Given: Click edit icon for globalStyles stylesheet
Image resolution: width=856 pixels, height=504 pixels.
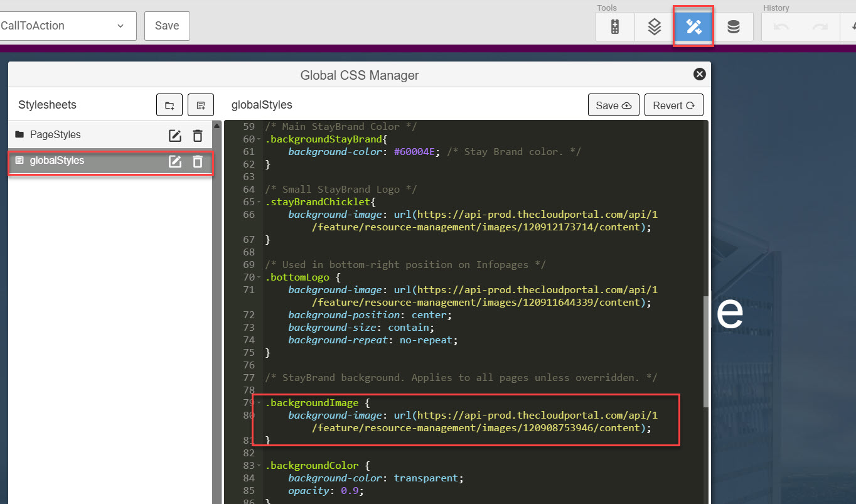Looking at the screenshot, I should pos(175,161).
